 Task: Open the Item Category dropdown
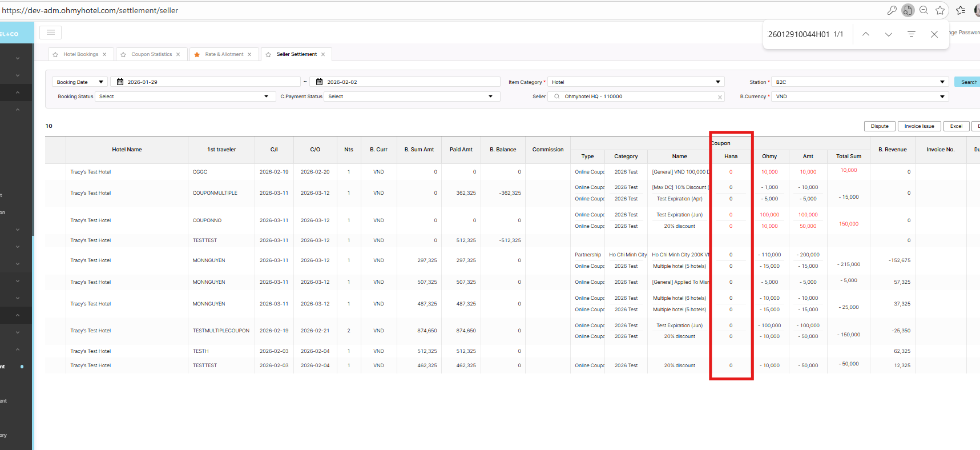tap(635, 82)
